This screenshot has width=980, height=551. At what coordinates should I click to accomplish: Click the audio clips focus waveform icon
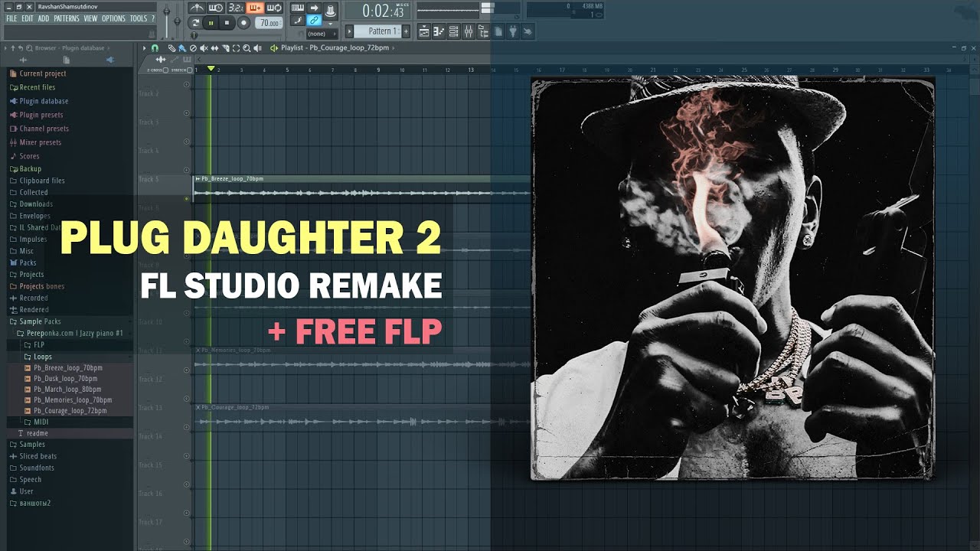click(x=161, y=59)
